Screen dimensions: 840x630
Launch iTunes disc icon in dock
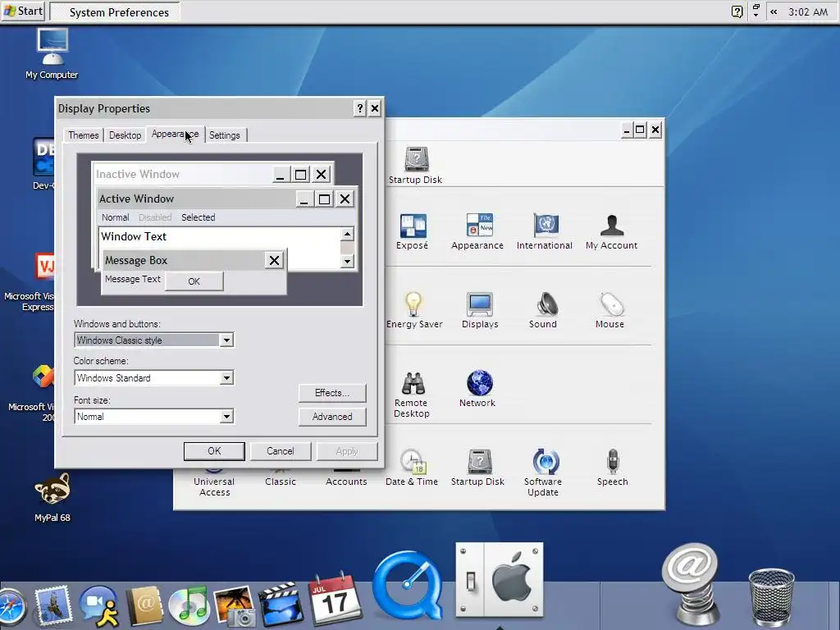(188, 606)
